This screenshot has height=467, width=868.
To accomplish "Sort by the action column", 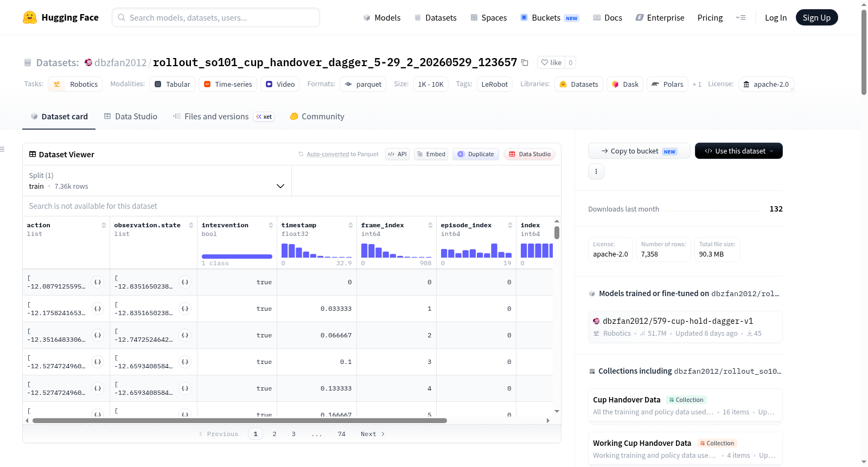I will [x=104, y=225].
